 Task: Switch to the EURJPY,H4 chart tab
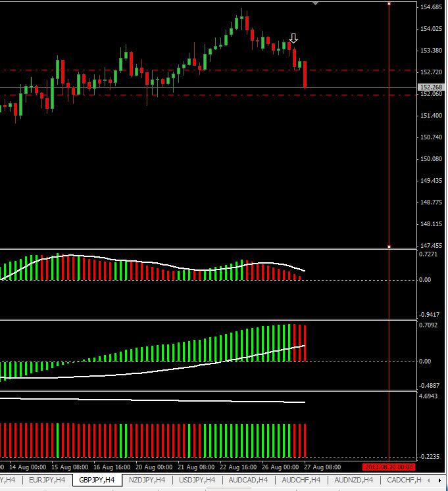pyautogui.click(x=47, y=480)
